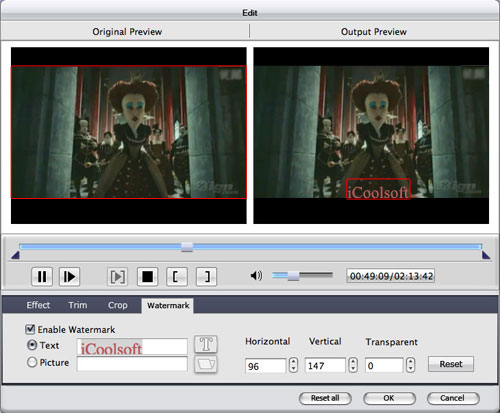Switch to the Trim tab

(x=78, y=305)
